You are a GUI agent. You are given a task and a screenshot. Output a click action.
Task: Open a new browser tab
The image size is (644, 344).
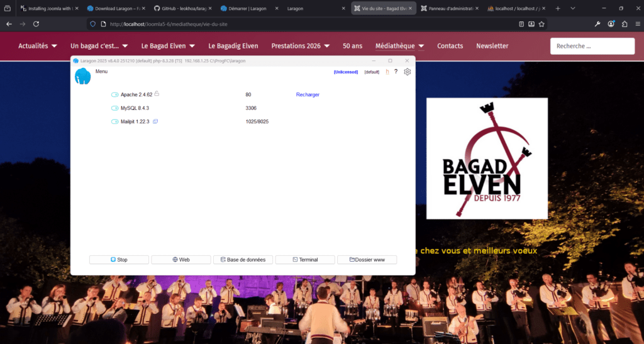point(558,8)
